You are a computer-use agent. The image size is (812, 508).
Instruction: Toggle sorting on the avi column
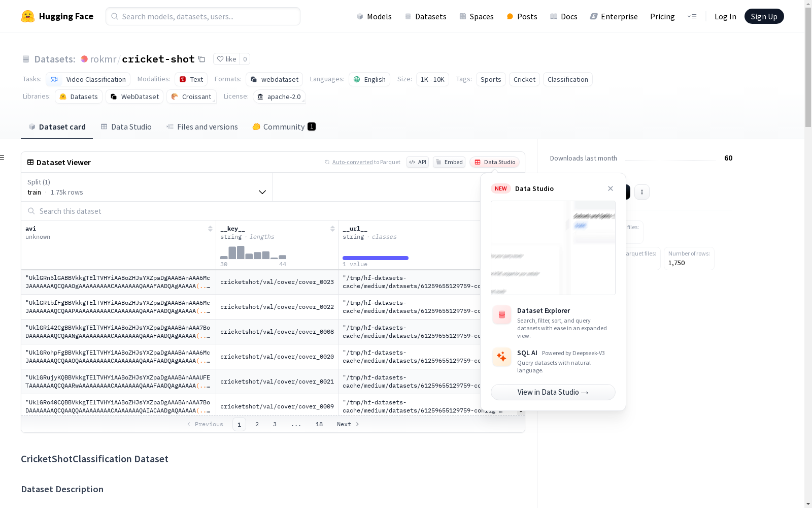210,229
